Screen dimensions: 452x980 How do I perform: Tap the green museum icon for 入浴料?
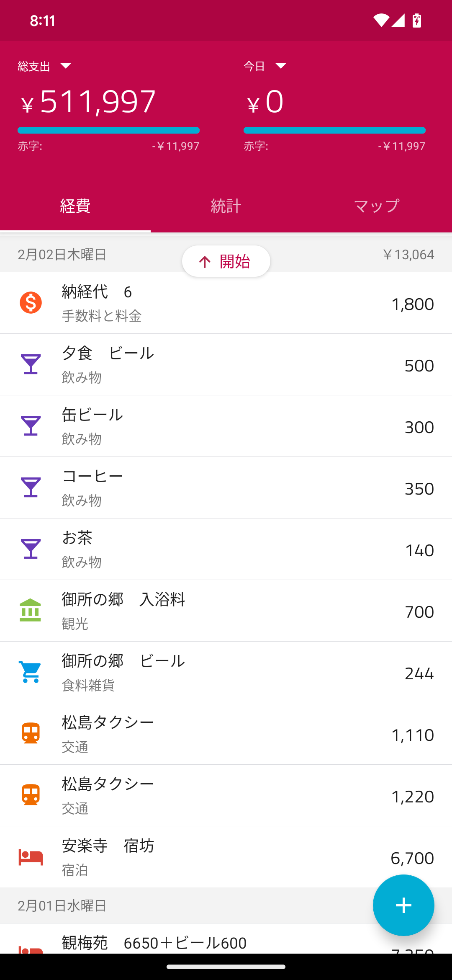(x=31, y=610)
